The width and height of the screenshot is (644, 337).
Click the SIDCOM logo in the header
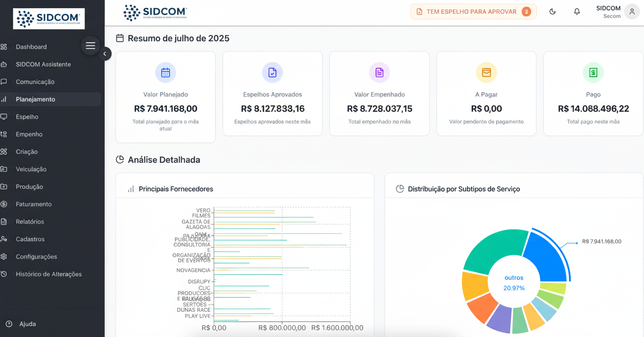pos(155,12)
